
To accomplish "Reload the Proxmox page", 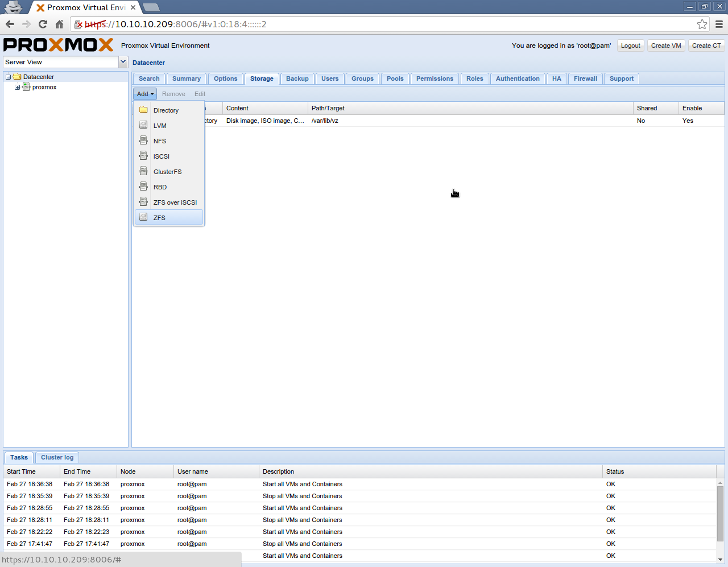I will coord(43,24).
